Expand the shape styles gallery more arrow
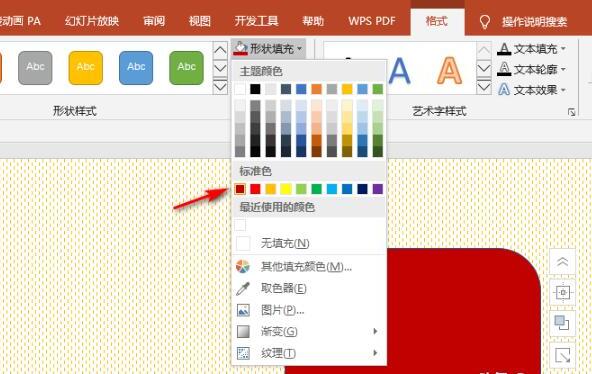 (x=220, y=87)
